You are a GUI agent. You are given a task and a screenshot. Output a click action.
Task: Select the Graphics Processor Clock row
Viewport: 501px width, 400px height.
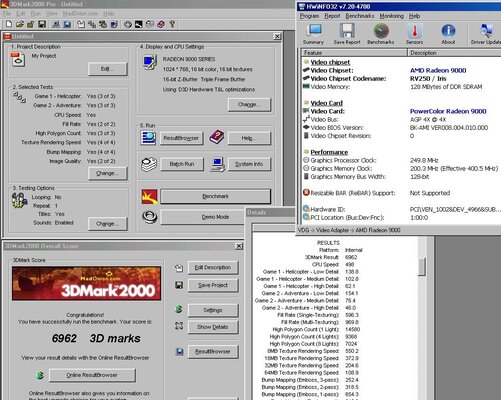click(401, 160)
